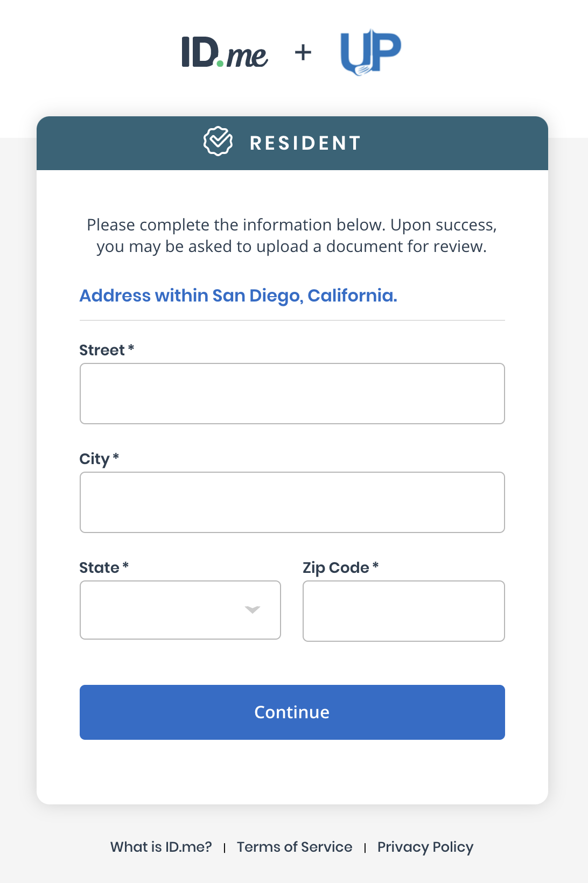Open the State dropdown
The height and width of the screenshot is (883, 588).
[180, 610]
